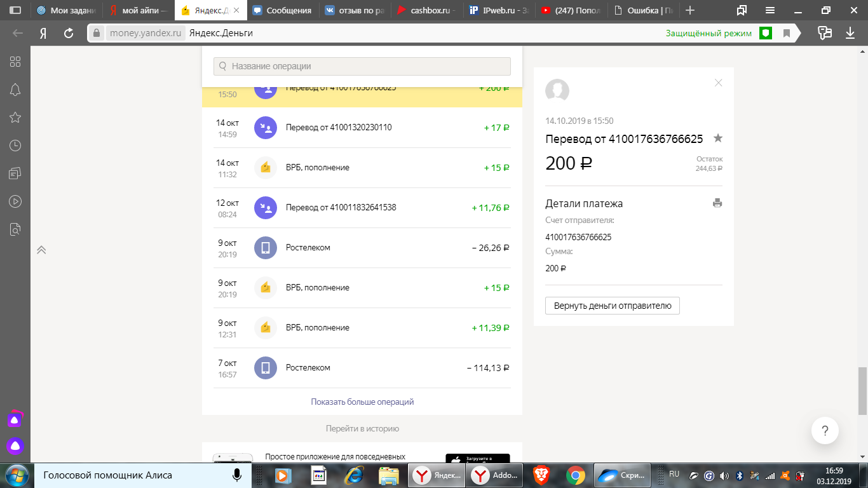Switch to the Мои задани tab
Viewport: 868px width, 488px height.
point(67,10)
